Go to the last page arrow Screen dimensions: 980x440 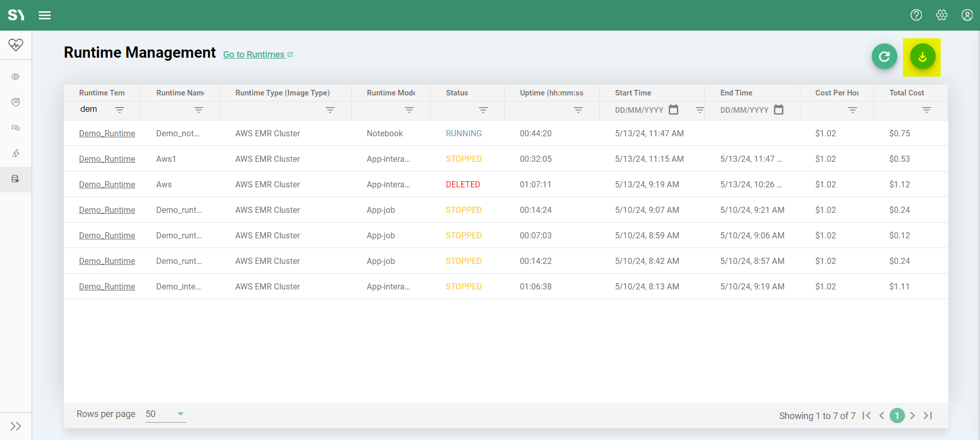[x=928, y=415]
